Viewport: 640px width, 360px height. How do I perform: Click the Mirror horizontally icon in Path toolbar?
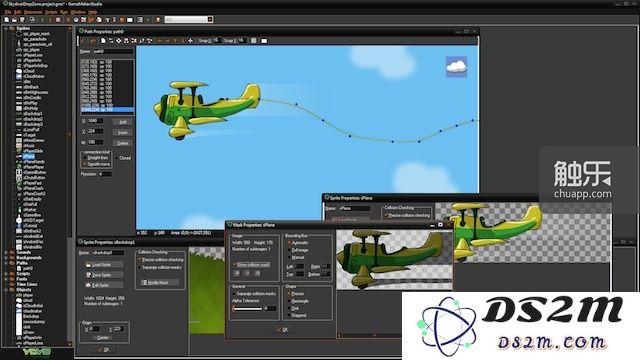tap(126, 41)
